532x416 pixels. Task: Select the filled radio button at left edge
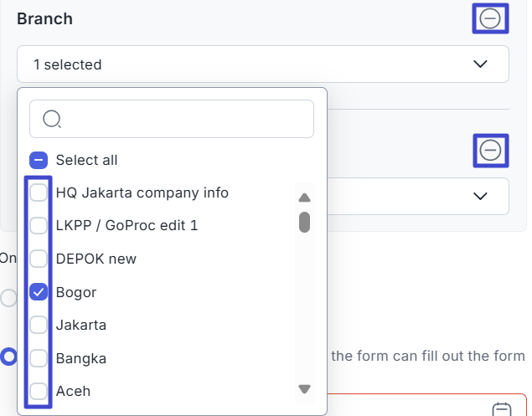click(x=8, y=357)
